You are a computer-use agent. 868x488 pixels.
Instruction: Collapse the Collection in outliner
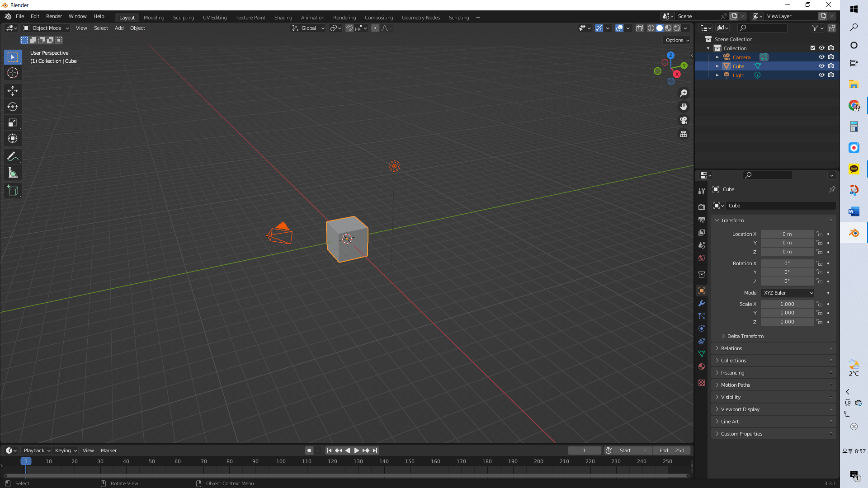tap(708, 48)
